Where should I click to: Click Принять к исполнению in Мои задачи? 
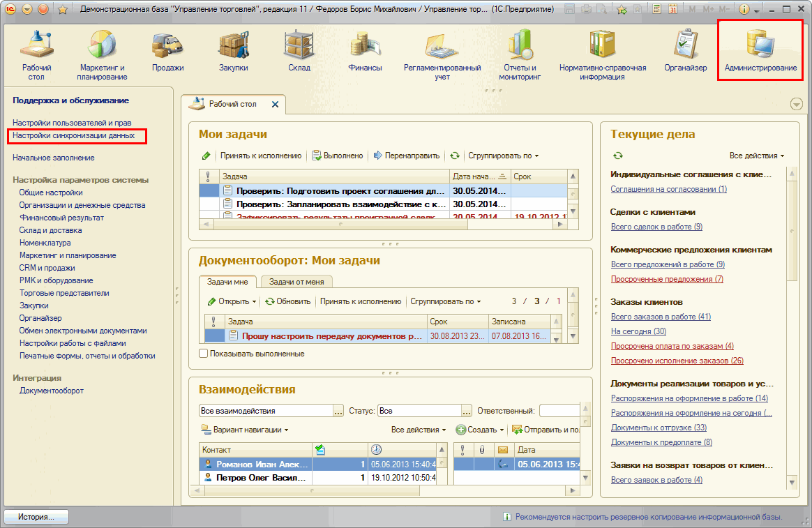(x=260, y=156)
